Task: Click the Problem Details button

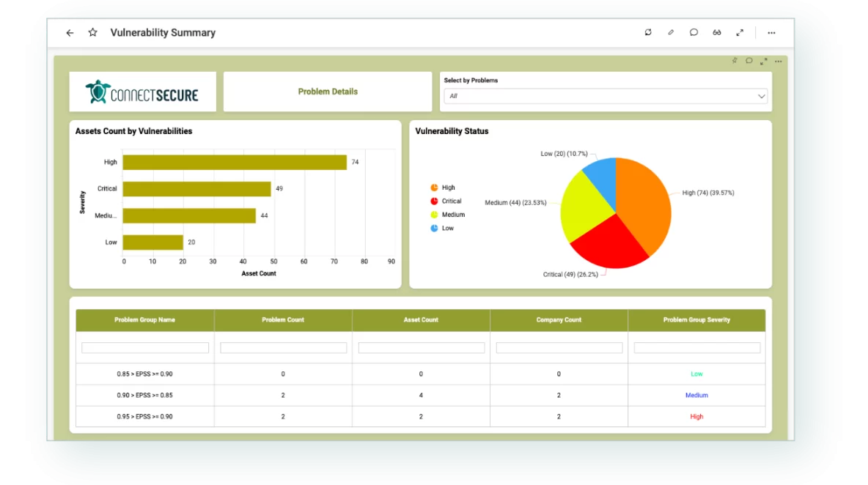Action: 328,92
